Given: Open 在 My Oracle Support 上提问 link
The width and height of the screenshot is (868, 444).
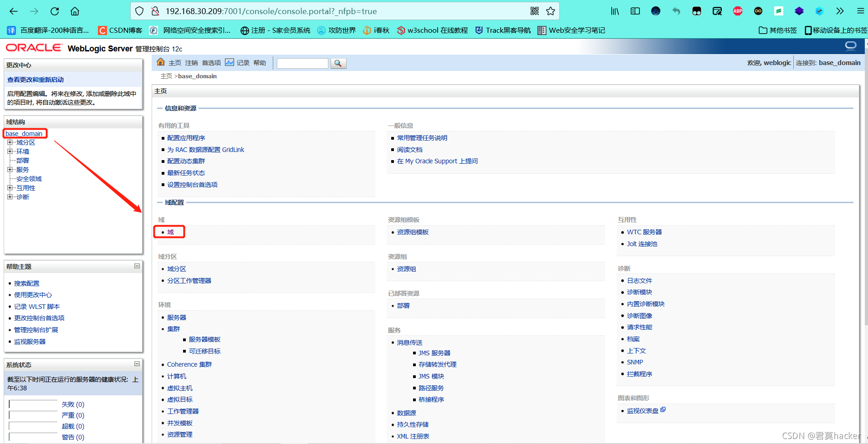Looking at the screenshot, I should tap(437, 161).
